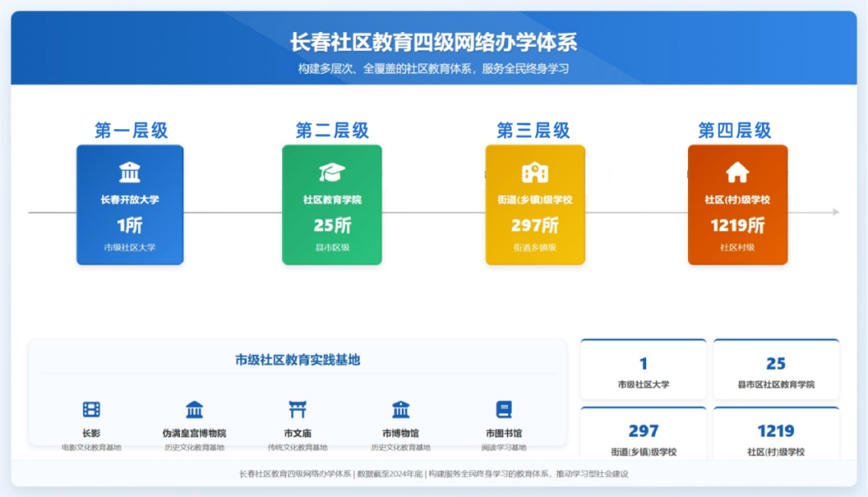This screenshot has width=868, height=497.
Task: Click the book icon above 市图书馆
Action: pos(504,409)
